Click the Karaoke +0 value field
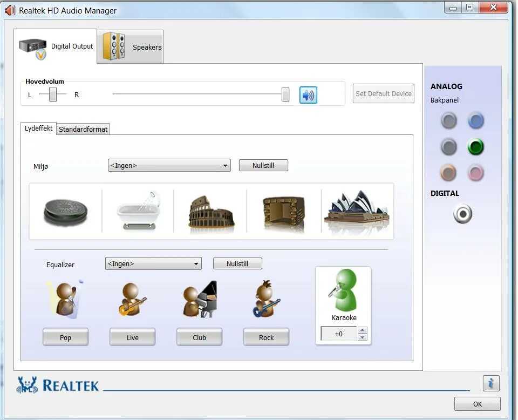Image resolution: width=518 pixels, height=420 pixels. pos(339,334)
